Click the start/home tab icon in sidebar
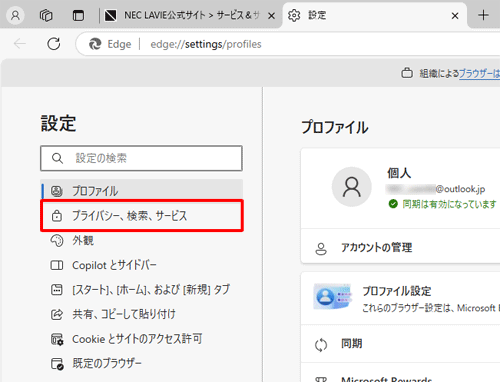 click(x=57, y=290)
